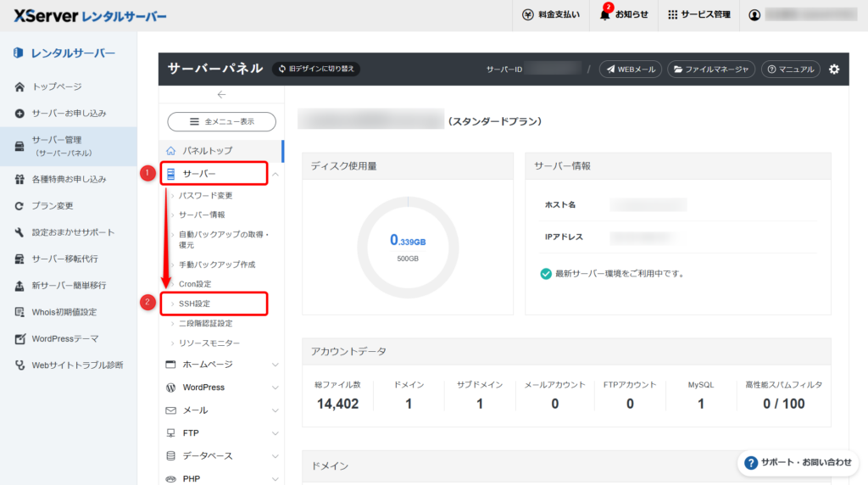Collapse the サーバー menu section
The height and width of the screenshot is (485, 868).
point(275,174)
